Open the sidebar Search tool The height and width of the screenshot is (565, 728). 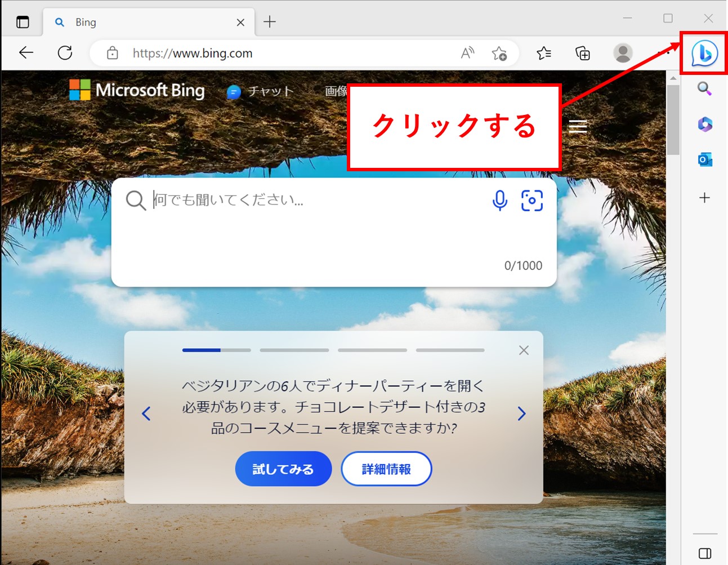704,88
